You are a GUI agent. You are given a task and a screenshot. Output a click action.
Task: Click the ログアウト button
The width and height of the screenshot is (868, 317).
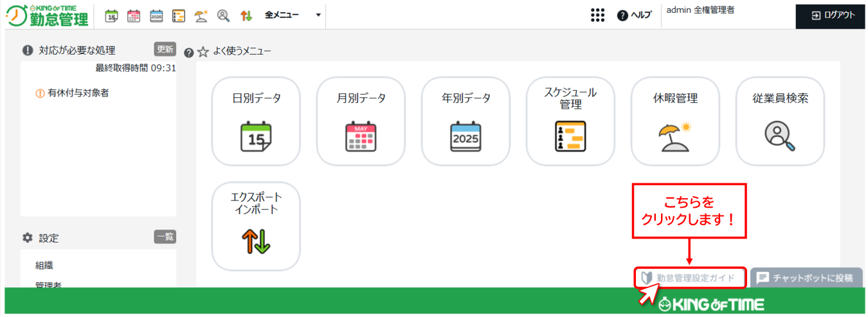click(x=833, y=15)
